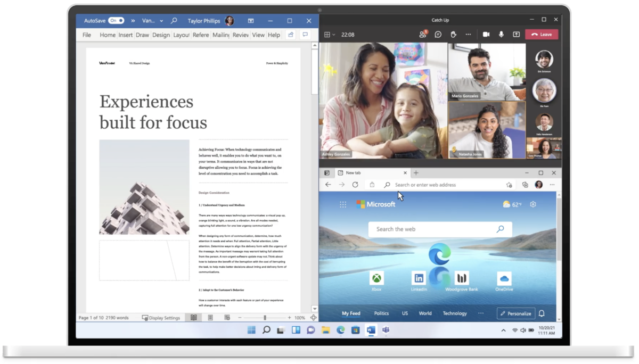Select Mario Gonzales video tile
639x364 pixels.
[487, 71]
